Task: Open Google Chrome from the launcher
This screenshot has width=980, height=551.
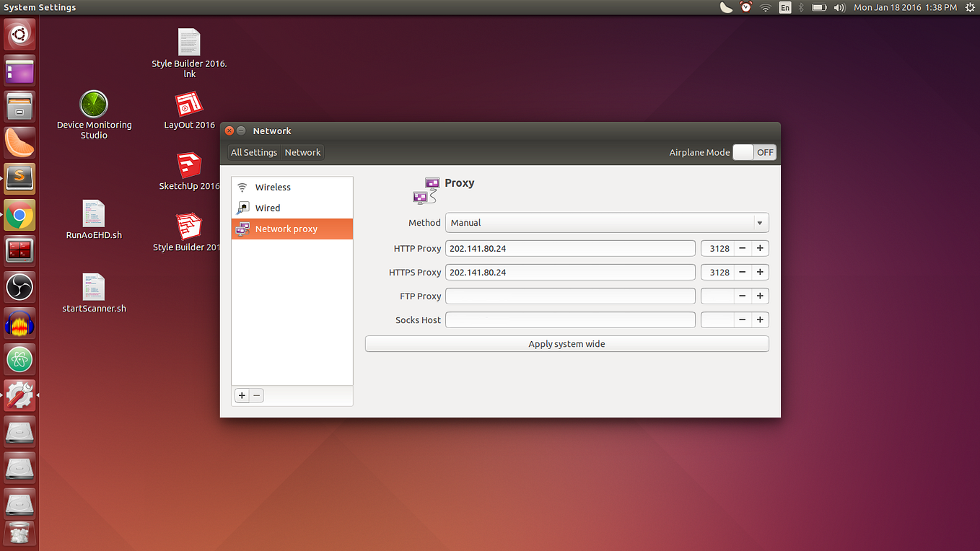Action: pos(19,214)
